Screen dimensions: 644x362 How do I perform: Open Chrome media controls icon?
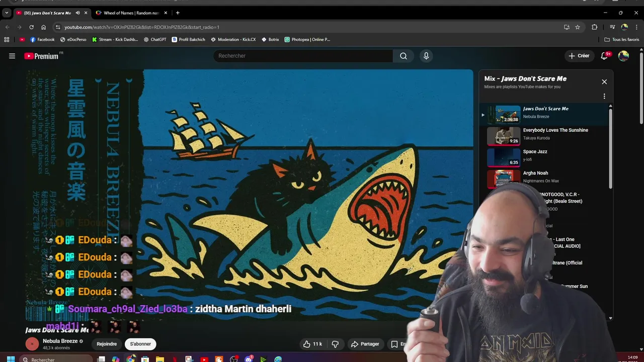point(612,27)
